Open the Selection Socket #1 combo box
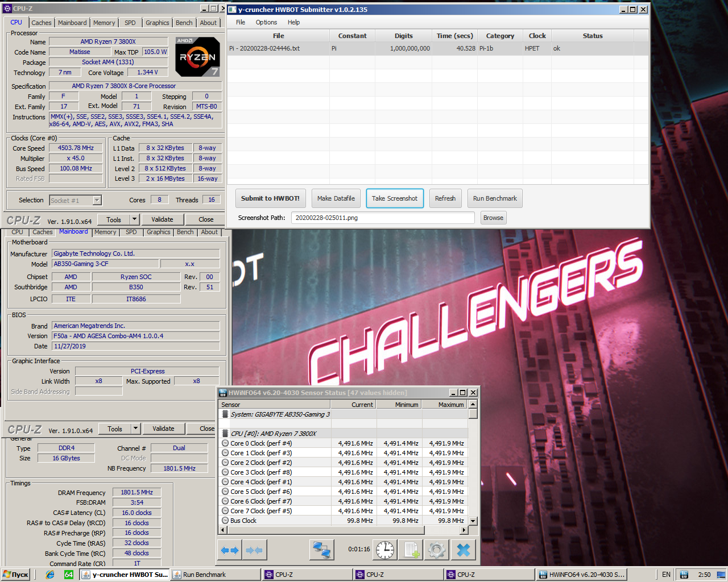 click(x=75, y=200)
